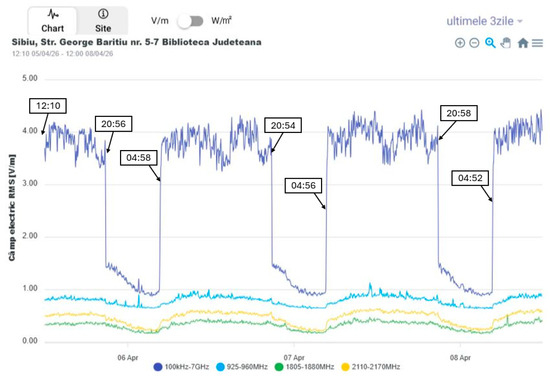Open the ultimele 3zile period dropdown

coord(484,21)
